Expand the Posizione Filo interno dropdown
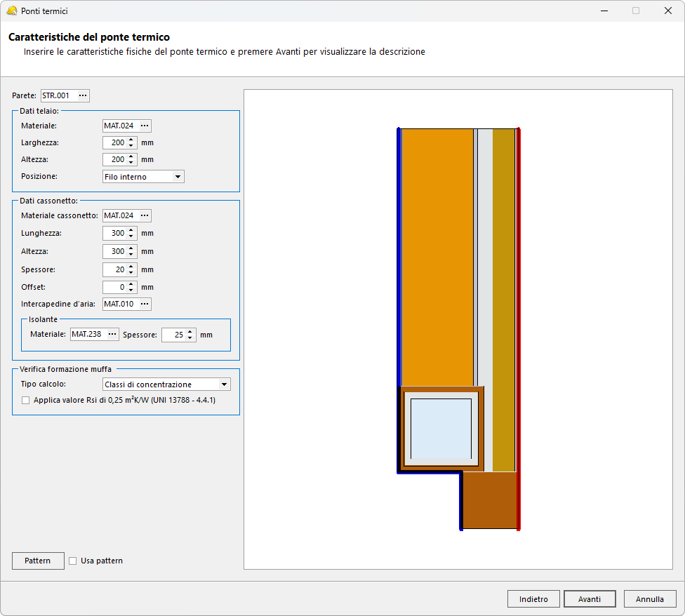Viewport: 685px width, 616px height. [178, 177]
